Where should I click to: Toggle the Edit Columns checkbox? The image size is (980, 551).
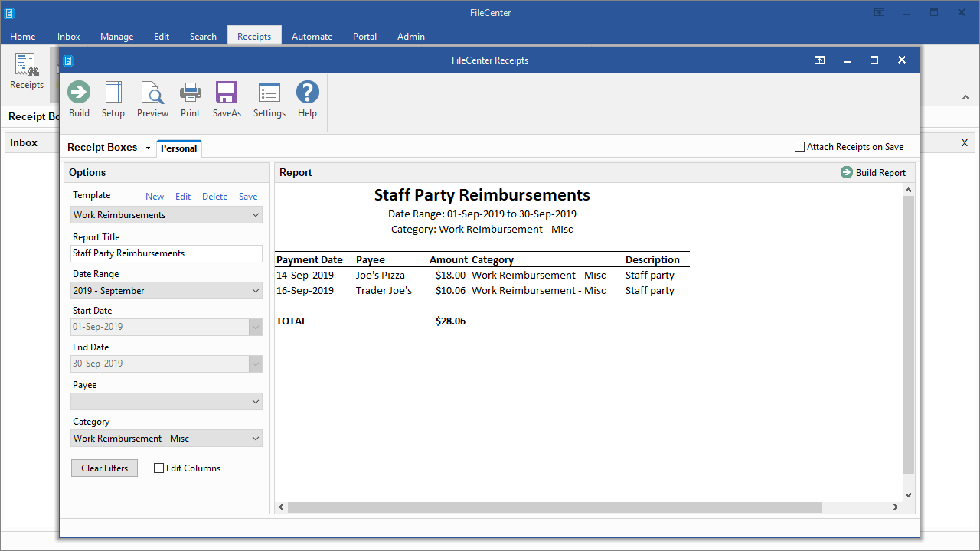tap(159, 468)
